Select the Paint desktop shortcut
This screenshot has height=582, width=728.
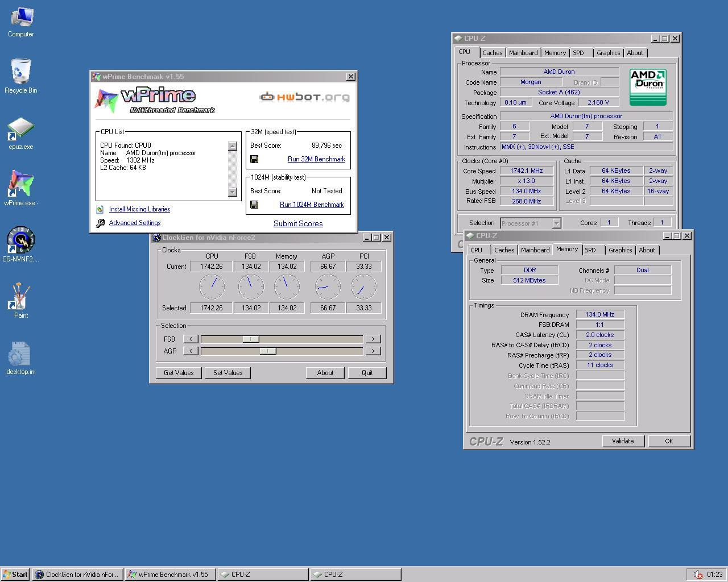pyautogui.click(x=21, y=301)
